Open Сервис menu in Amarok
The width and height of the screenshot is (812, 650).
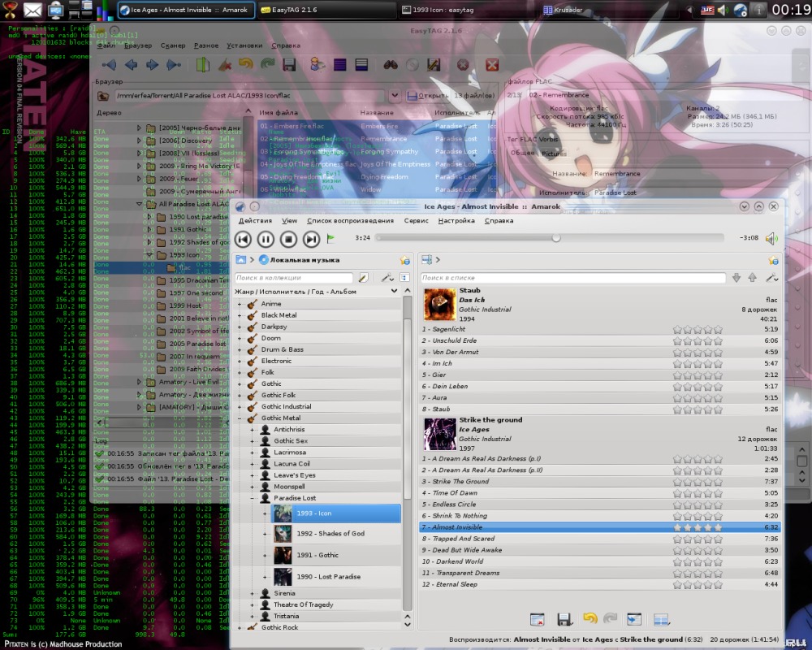[416, 221]
